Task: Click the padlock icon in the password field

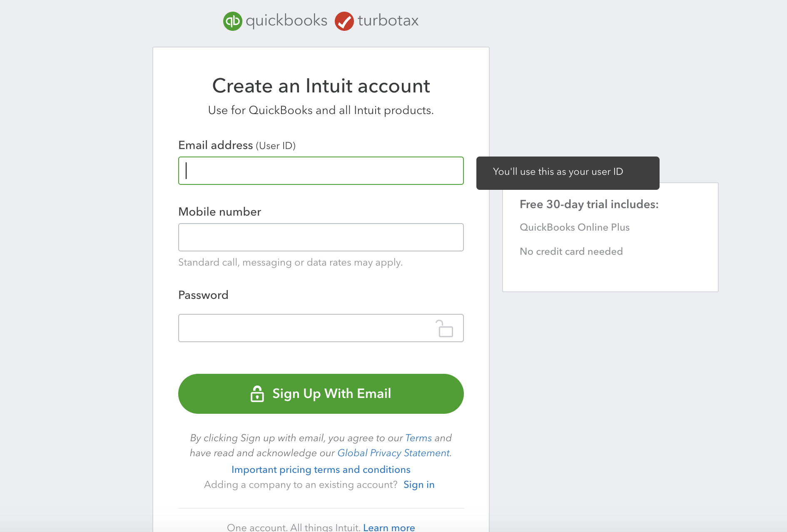Action: point(444,328)
